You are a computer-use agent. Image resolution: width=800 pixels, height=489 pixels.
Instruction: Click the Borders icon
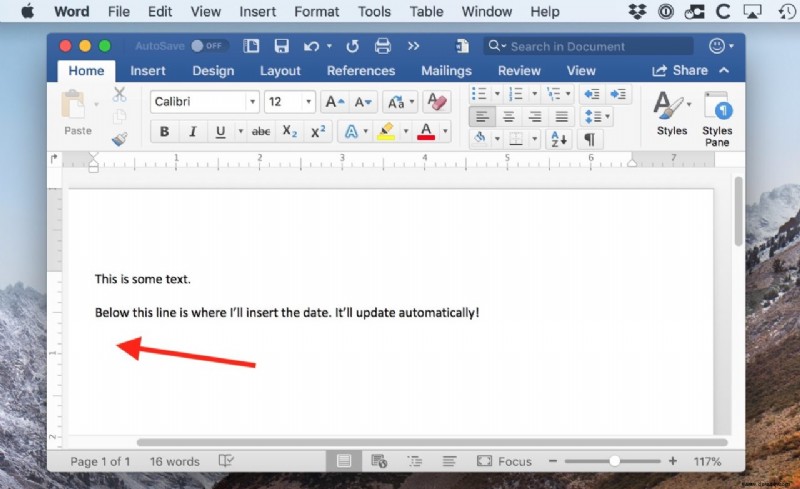point(516,138)
